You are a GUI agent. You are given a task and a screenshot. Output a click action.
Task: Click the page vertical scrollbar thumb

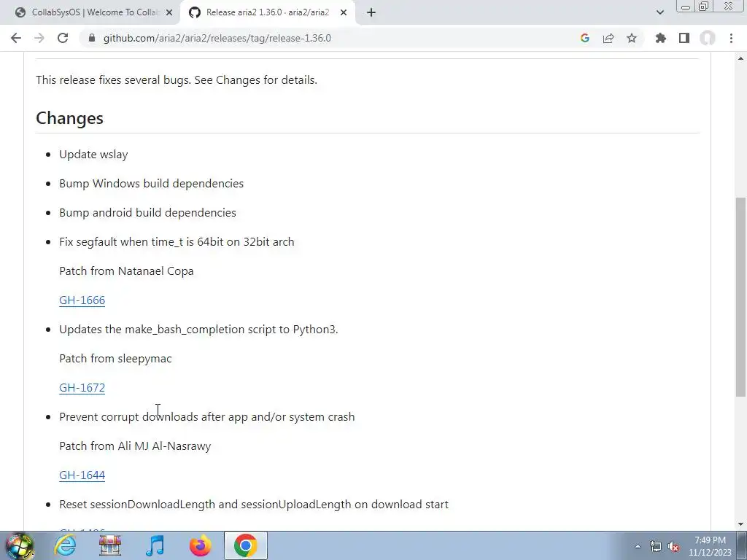pos(740,297)
